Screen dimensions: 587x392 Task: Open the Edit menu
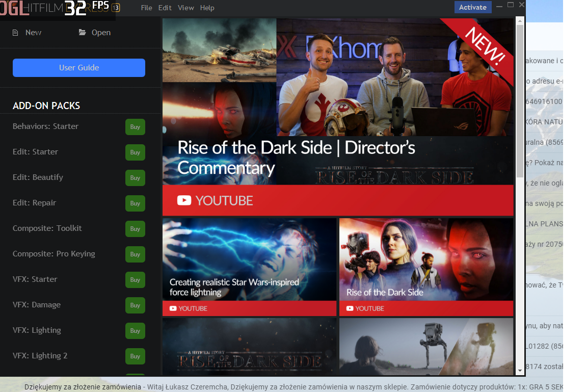coord(165,8)
